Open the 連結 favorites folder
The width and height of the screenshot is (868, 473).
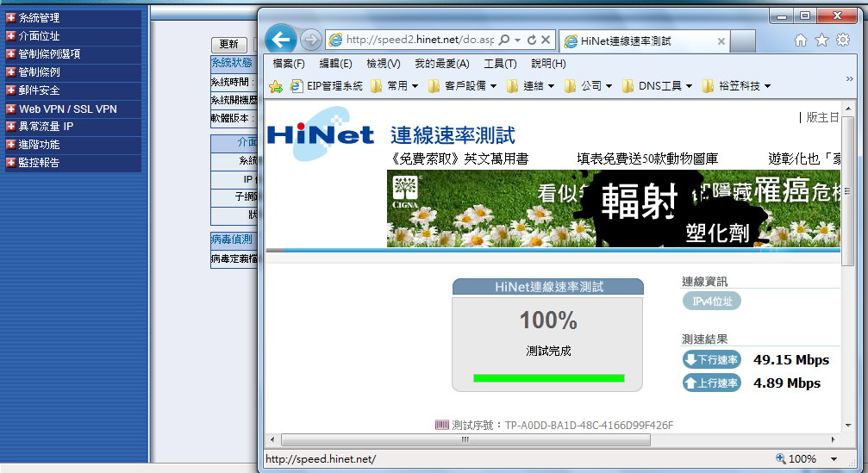click(532, 86)
